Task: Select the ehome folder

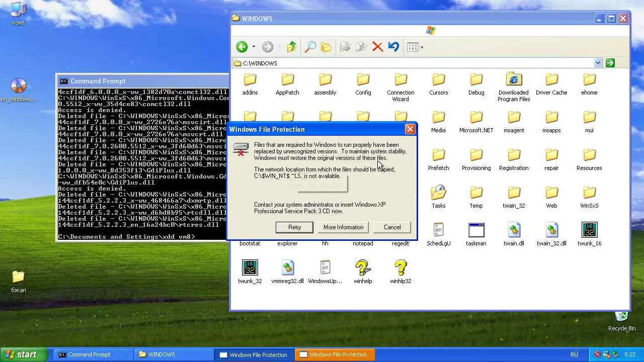Action: [x=589, y=84]
